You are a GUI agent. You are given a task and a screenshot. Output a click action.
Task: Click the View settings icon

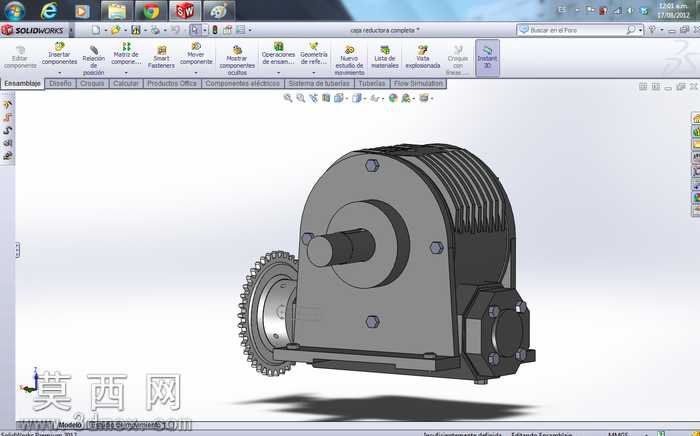point(423,98)
